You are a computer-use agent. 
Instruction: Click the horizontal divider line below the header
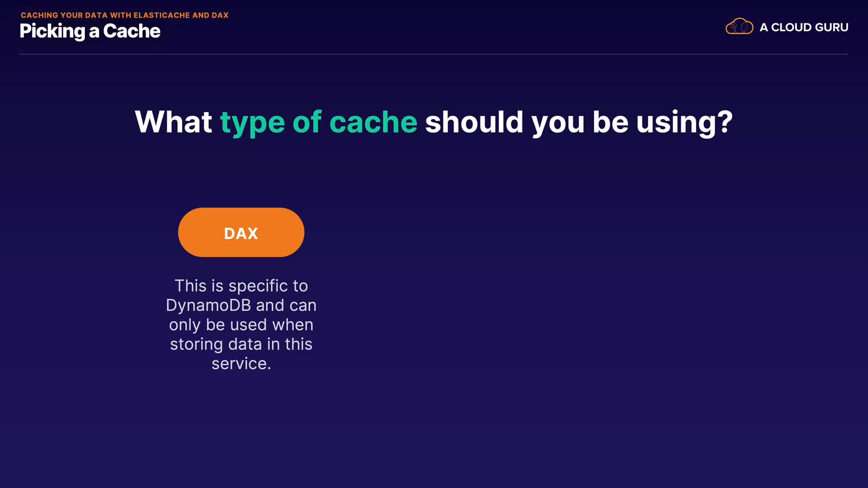coord(434,54)
